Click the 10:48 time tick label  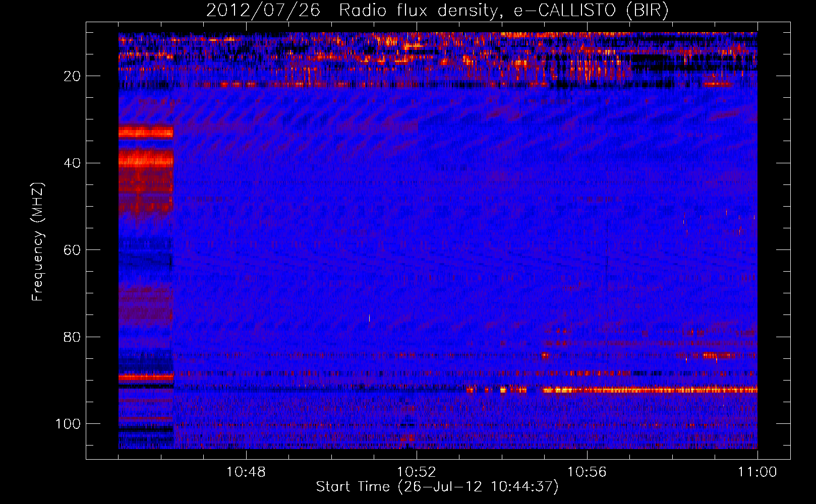pos(246,472)
